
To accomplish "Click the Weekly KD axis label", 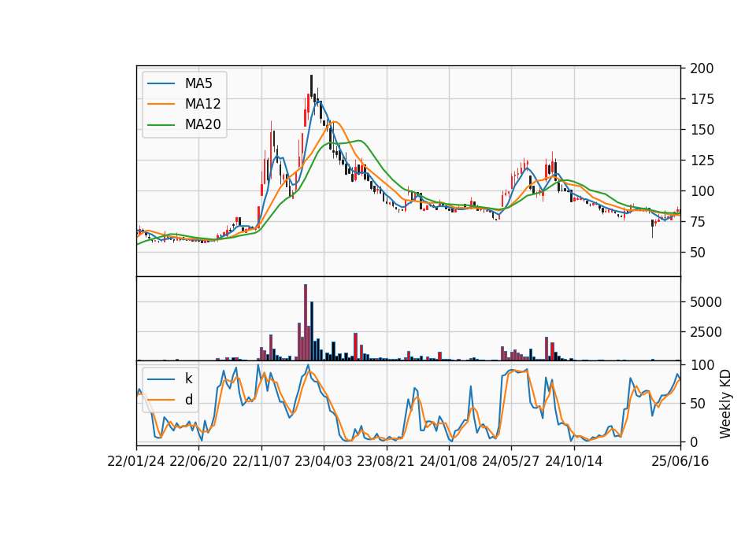I will click(725, 404).
